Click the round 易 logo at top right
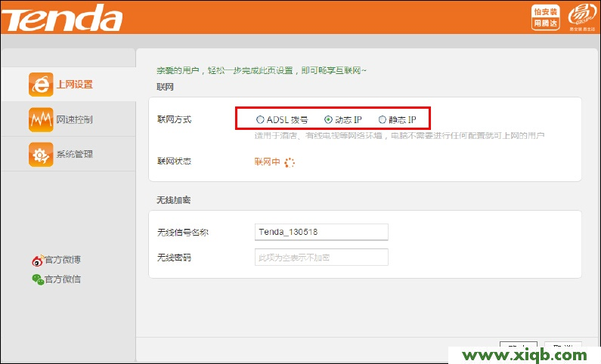Viewport: 601px width, 364px height. coord(581,17)
